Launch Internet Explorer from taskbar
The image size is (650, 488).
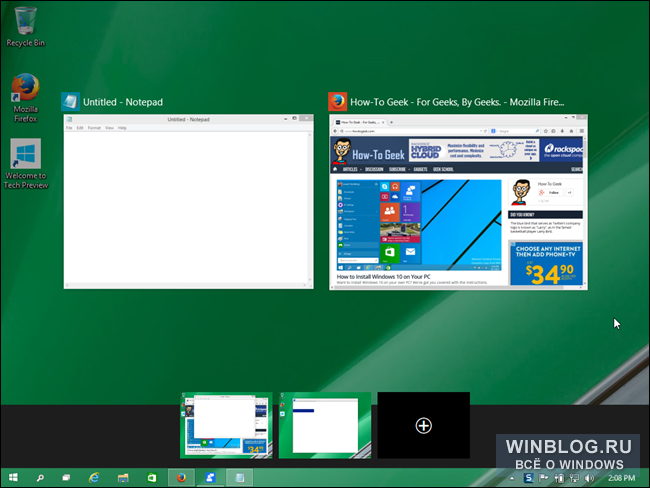[95, 478]
